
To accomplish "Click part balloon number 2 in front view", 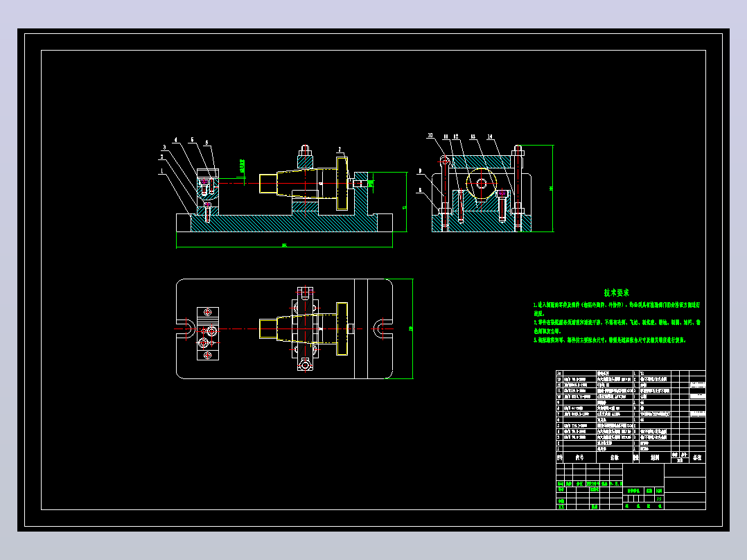I will [162, 157].
